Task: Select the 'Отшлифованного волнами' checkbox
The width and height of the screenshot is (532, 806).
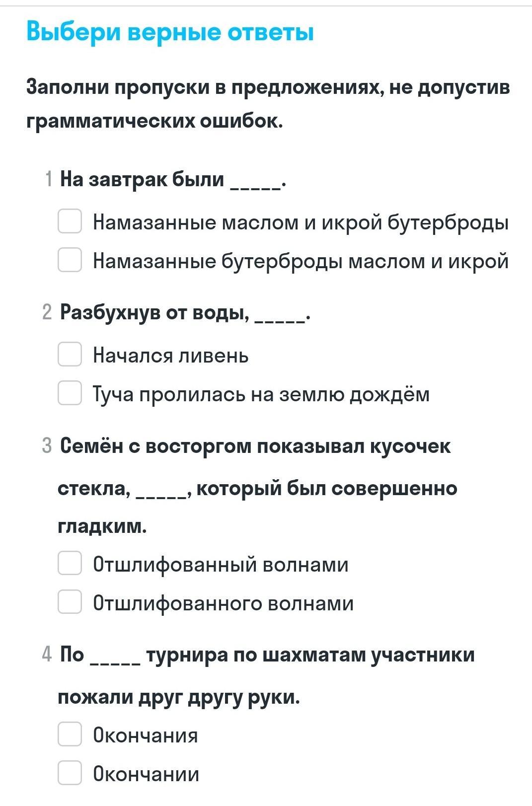Action: 70,601
